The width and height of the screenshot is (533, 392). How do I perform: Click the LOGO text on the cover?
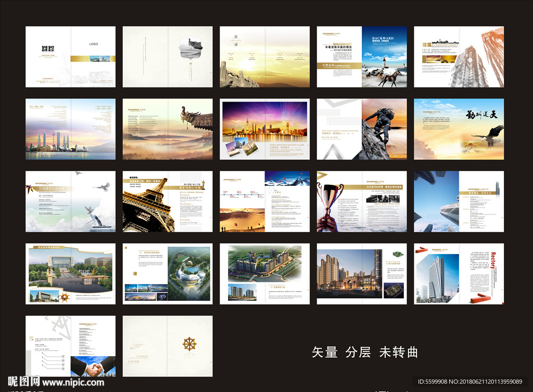(x=94, y=44)
